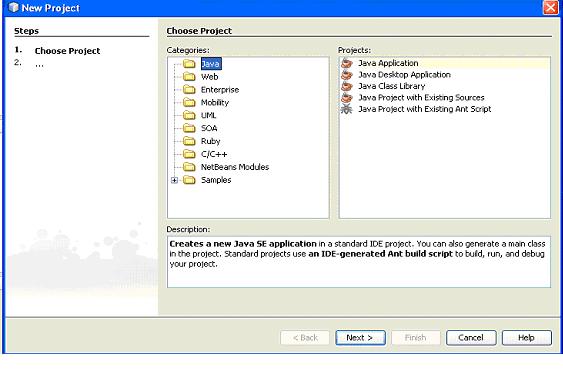Choose Java Project with Existing Ant Script text
The height and width of the screenshot is (379, 563).
point(424,109)
